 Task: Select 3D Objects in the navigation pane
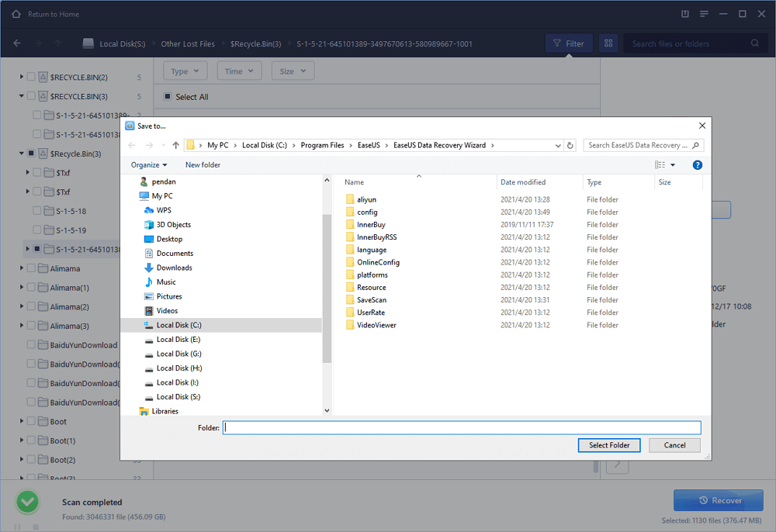173,224
